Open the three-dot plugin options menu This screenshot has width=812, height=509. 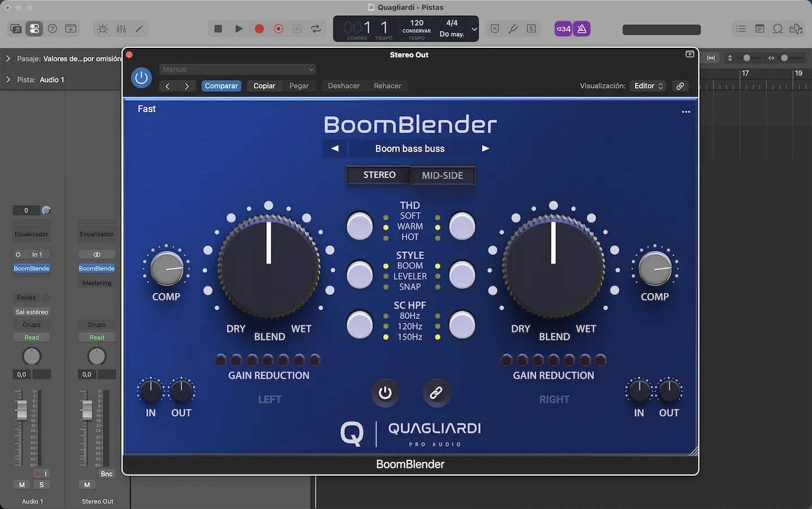coord(686,112)
